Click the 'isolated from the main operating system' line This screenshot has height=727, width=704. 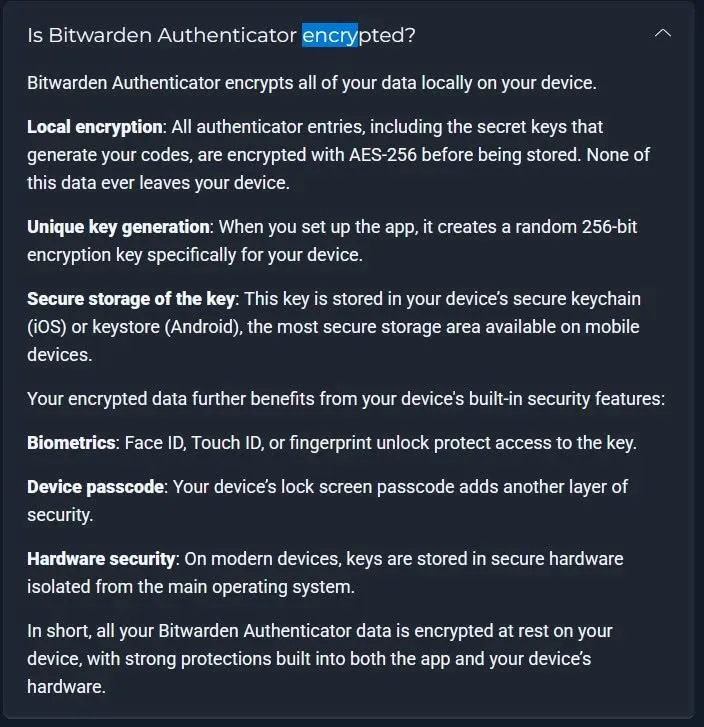pyautogui.click(x=191, y=587)
